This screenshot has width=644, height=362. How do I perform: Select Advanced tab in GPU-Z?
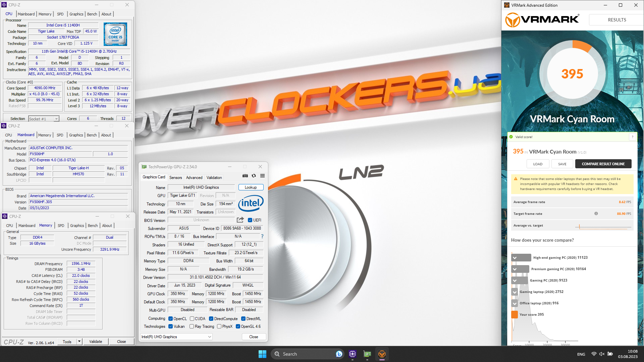tap(194, 178)
